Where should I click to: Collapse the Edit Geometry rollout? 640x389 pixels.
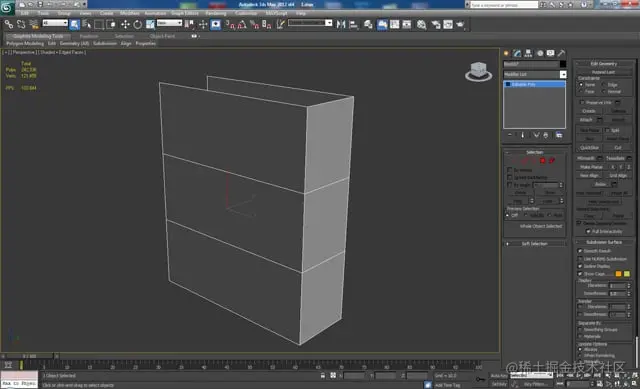coord(604,64)
